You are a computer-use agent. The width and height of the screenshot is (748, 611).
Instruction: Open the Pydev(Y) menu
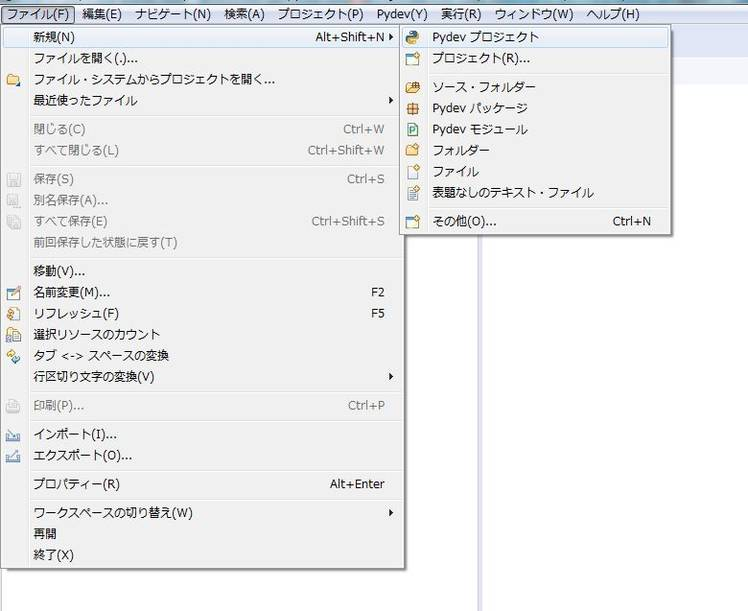[402, 14]
